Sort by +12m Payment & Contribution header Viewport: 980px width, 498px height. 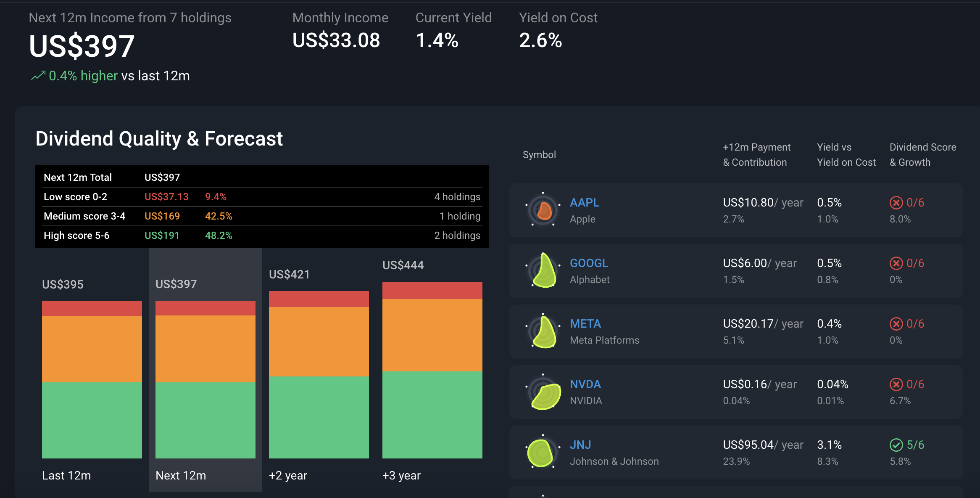coord(756,155)
